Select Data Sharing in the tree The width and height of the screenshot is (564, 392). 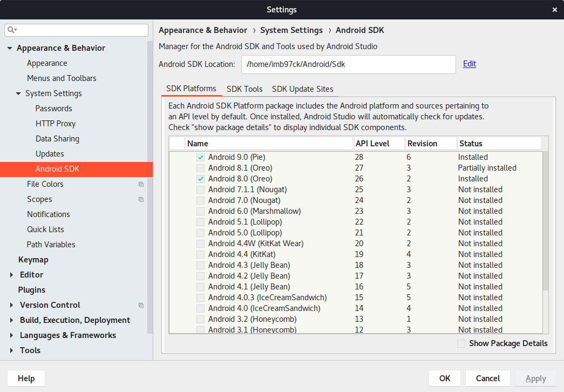coord(57,139)
